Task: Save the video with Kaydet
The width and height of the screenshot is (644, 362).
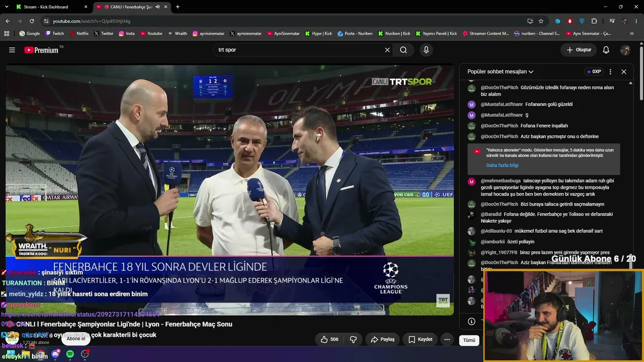Action: point(420,339)
